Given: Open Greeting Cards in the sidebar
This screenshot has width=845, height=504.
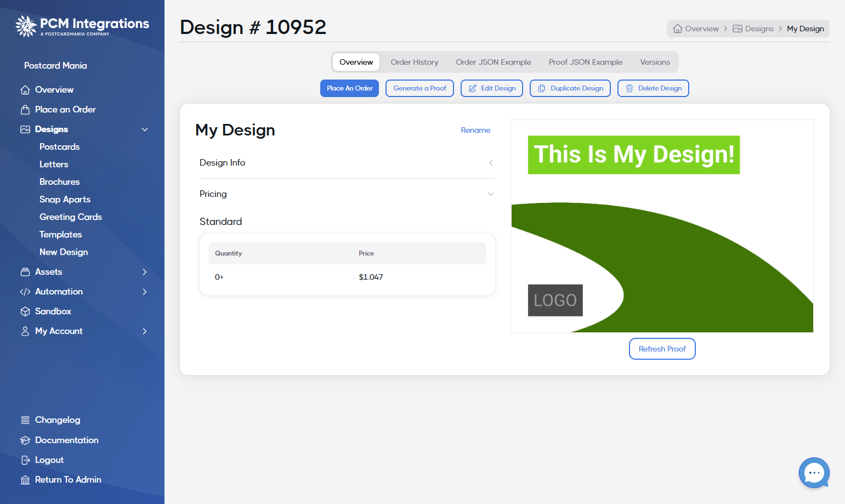Looking at the screenshot, I should (x=71, y=217).
